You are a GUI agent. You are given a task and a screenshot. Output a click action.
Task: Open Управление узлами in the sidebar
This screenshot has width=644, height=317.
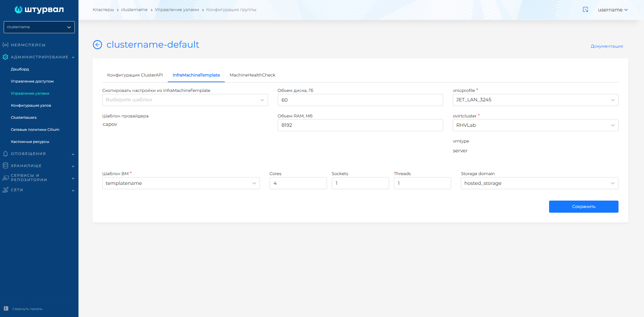(x=30, y=93)
